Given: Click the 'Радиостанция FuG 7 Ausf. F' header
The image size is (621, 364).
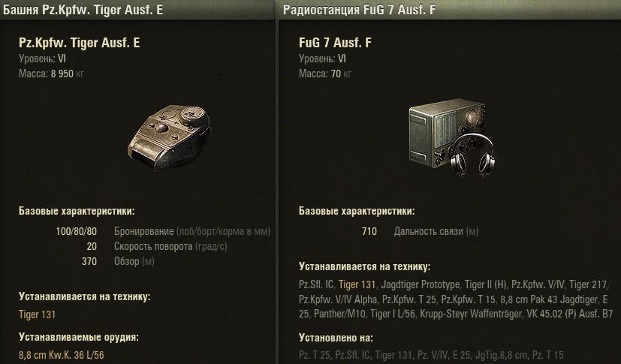Looking at the screenshot, I should (359, 11).
